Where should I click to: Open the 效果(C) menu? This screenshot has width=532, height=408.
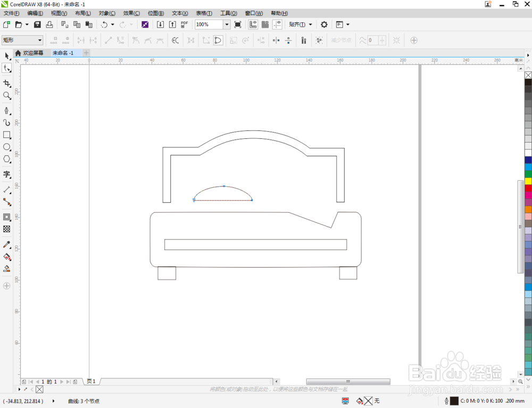pyautogui.click(x=131, y=13)
